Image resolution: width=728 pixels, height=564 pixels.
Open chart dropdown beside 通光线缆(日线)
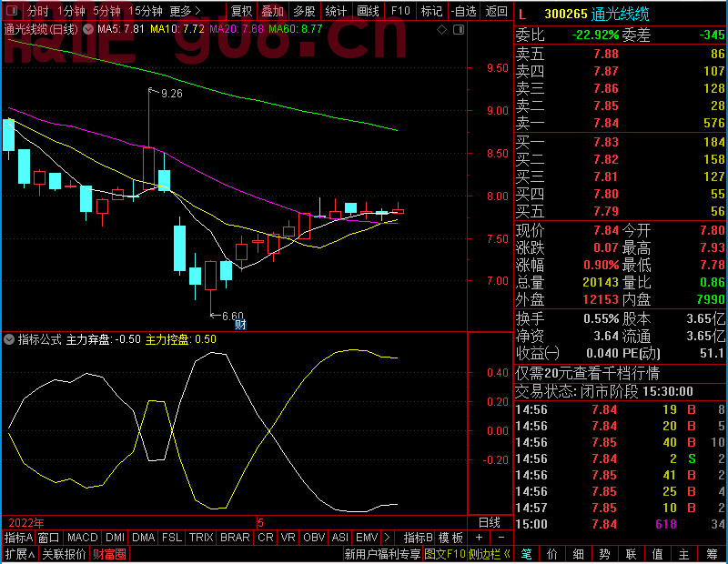point(88,29)
